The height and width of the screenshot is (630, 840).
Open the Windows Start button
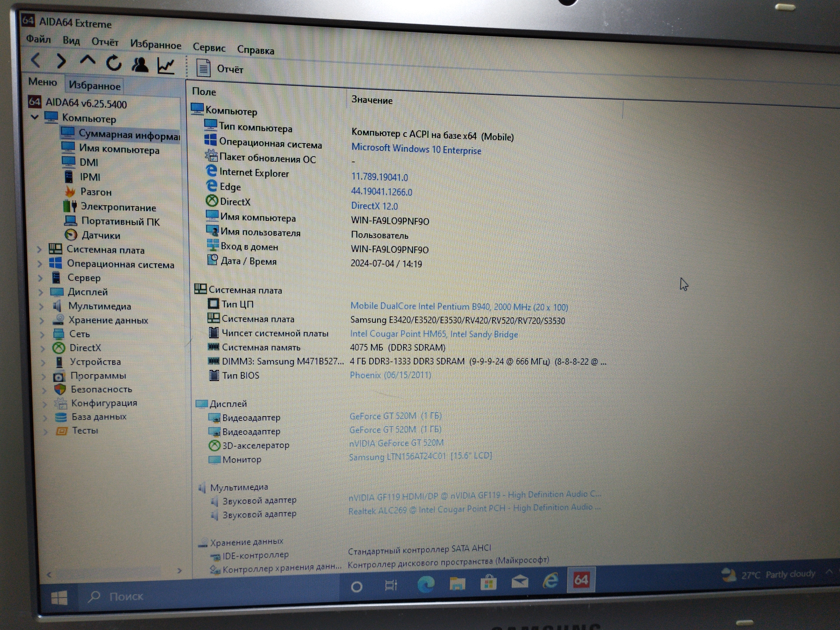coord(59,598)
